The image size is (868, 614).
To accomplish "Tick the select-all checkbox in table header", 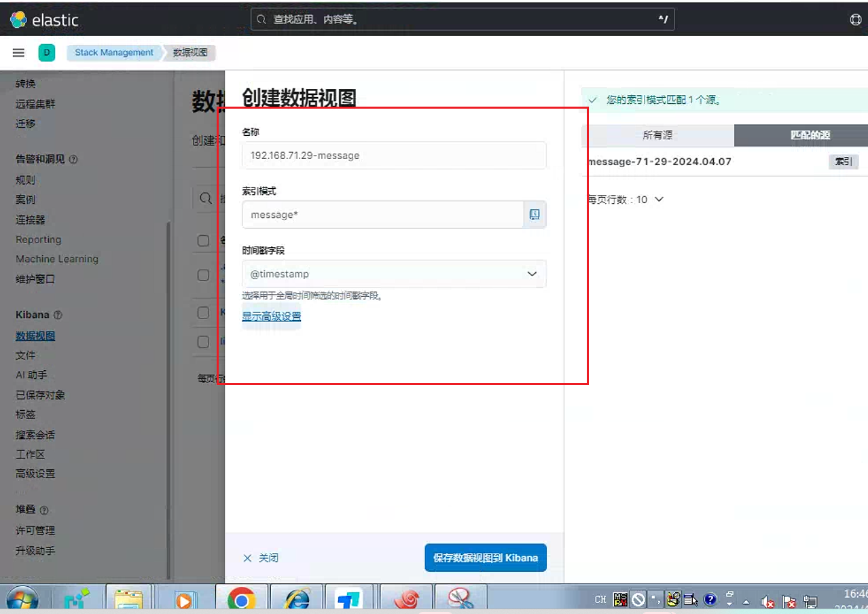I will 203,240.
